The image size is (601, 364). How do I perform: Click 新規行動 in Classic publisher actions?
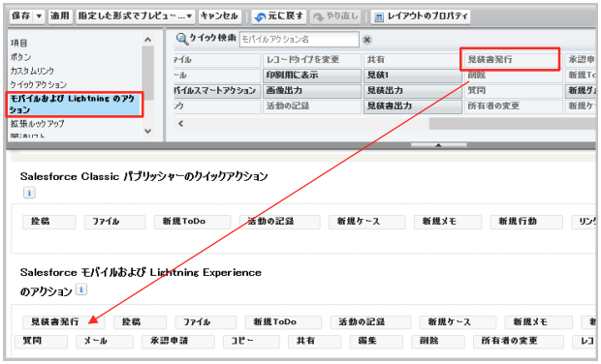coord(525,222)
